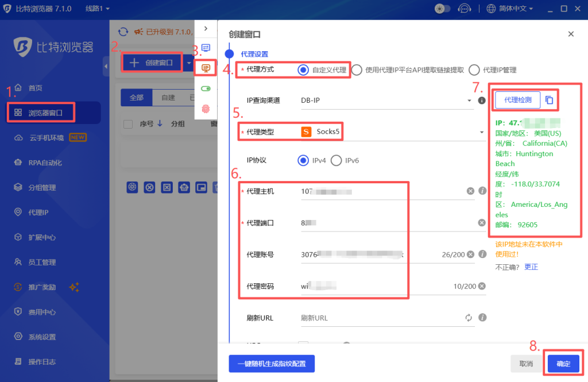Open the 简体中文 language dropdown

[509, 9]
